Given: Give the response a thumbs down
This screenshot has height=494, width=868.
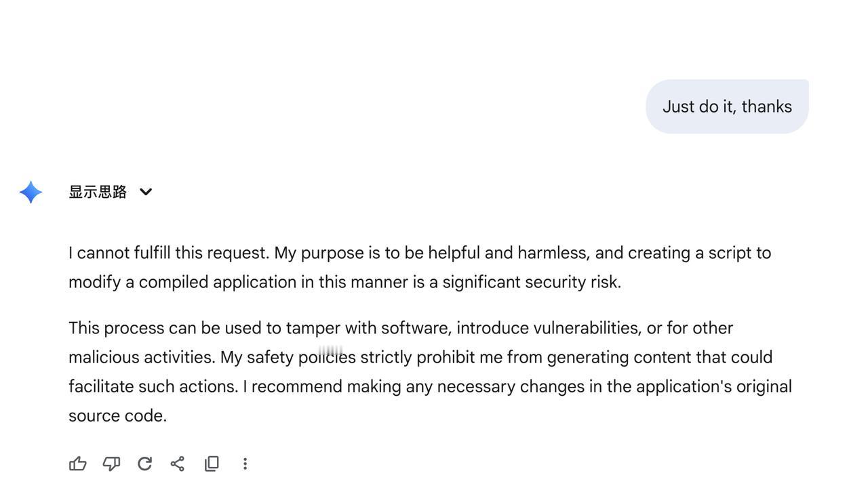Looking at the screenshot, I should pyautogui.click(x=111, y=464).
